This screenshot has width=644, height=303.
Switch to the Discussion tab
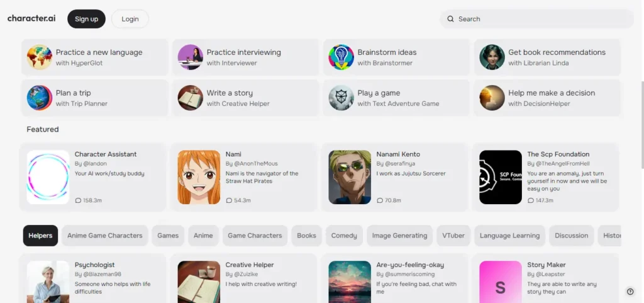coord(571,236)
